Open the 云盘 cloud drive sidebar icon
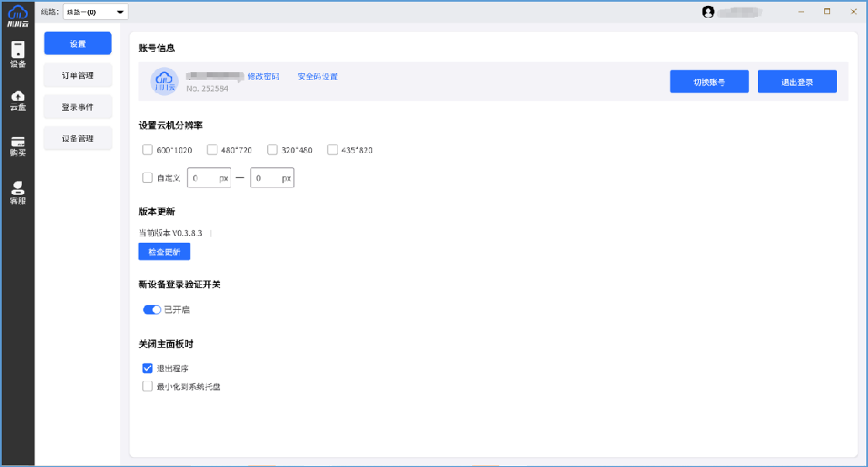 coord(17,100)
